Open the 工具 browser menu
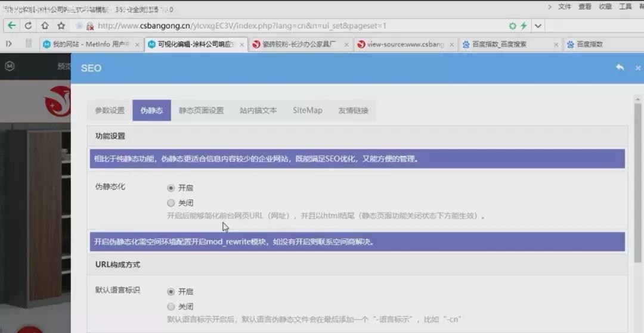Viewport: 644px width, 333px height. pyautogui.click(x=626, y=7)
